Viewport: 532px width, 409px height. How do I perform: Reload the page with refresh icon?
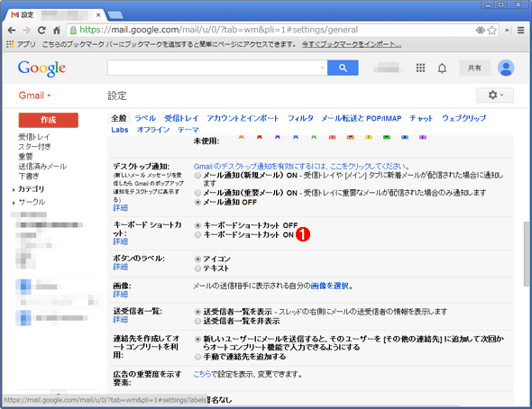[x=41, y=30]
